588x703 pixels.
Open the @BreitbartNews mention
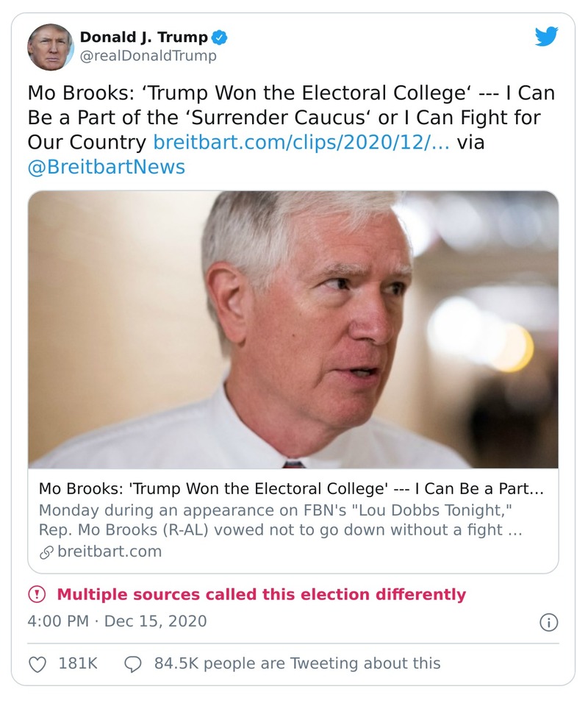[x=107, y=167]
